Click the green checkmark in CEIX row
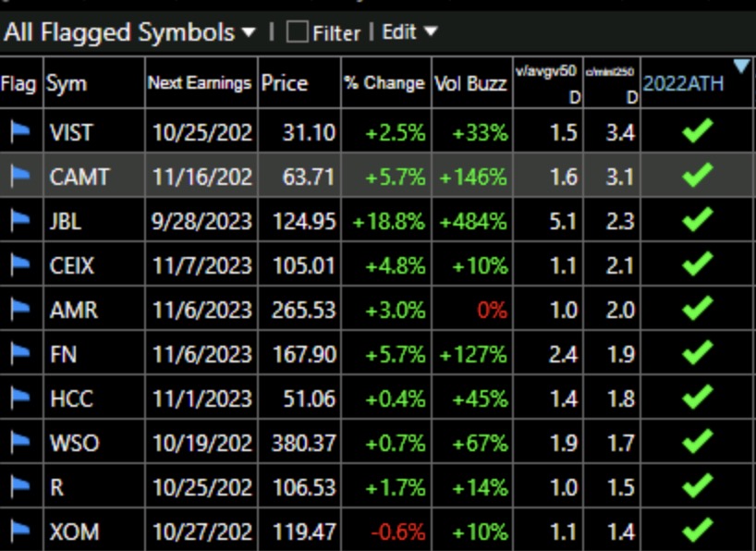756x551 pixels. point(698,263)
